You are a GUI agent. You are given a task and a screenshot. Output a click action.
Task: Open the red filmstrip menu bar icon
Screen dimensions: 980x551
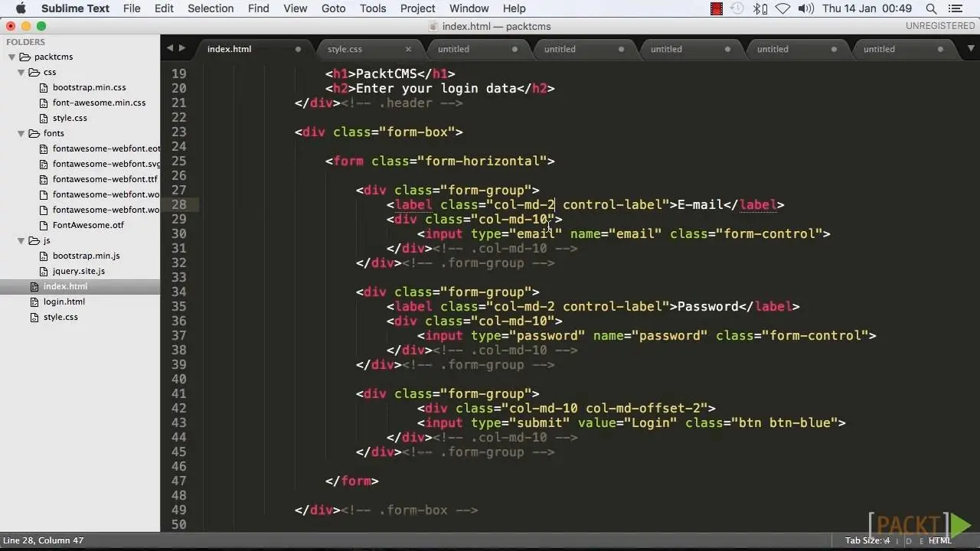pos(717,8)
